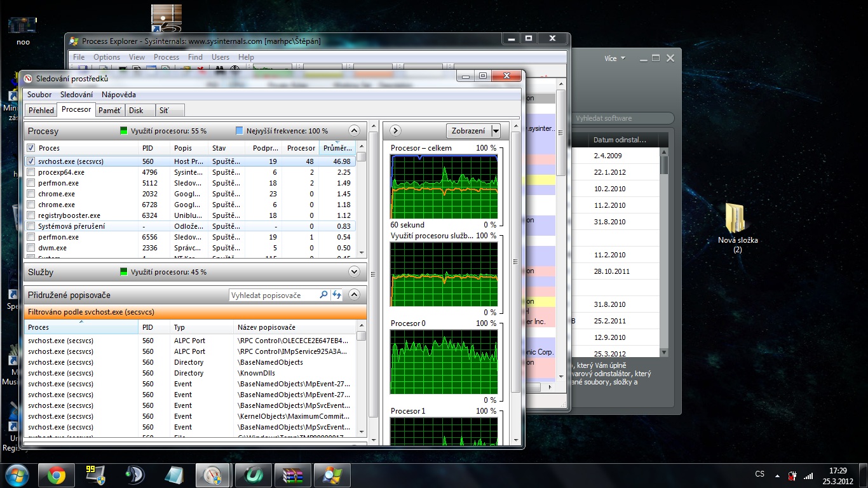Image resolution: width=868 pixels, height=488 pixels.
Task: Open the Sledování menu
Action: [76, 95]
